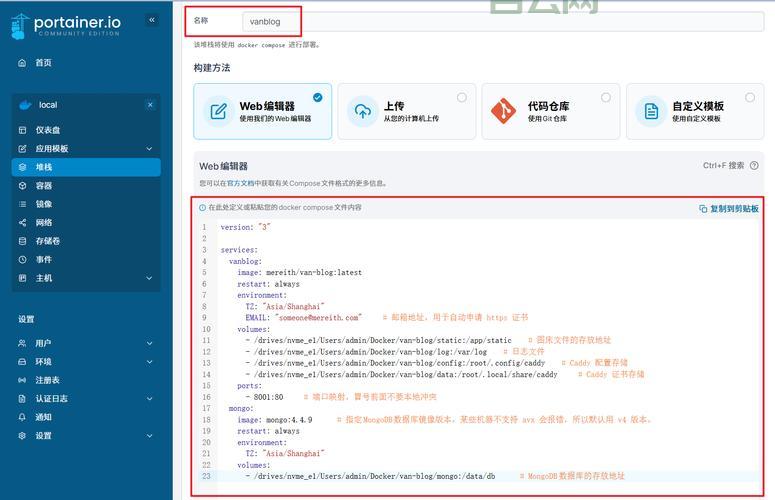Select the 上传 radio option

(462, 97)
